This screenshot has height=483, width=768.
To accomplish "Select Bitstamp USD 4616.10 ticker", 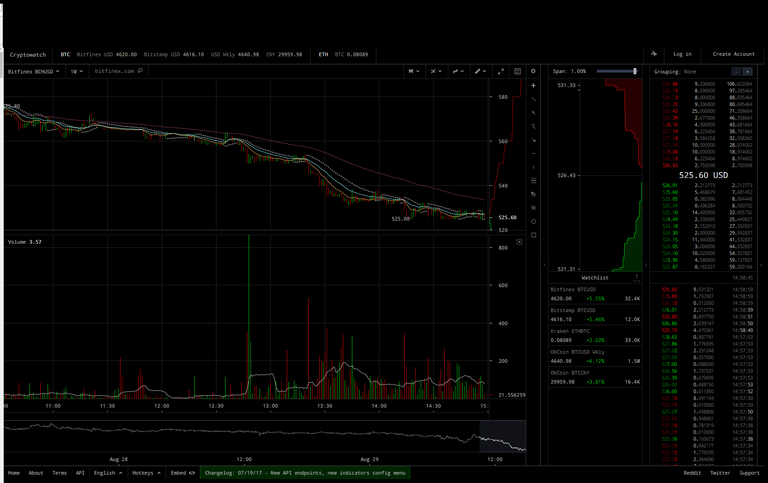I will click(174, 54).
